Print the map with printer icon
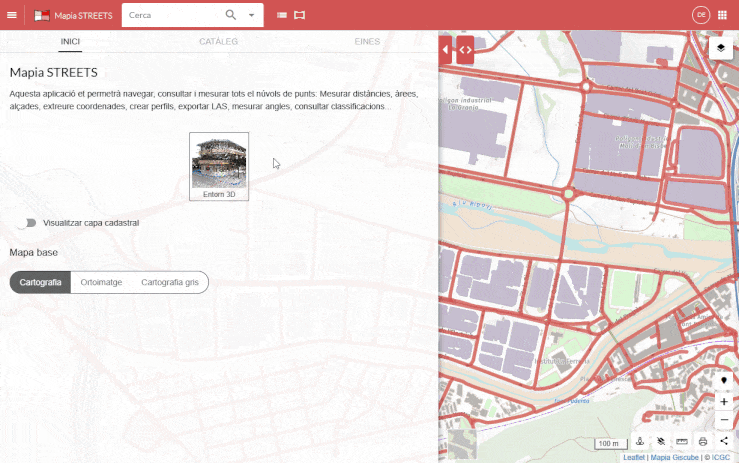739x463 pixels. pos(703,441)
